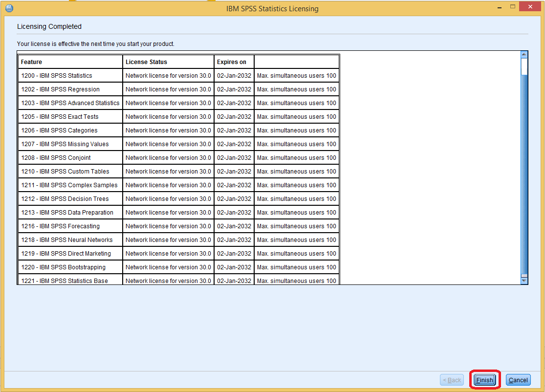Minimize the Licensing window
This screenshot has height=392, width=545.
[x=500, y=7]
